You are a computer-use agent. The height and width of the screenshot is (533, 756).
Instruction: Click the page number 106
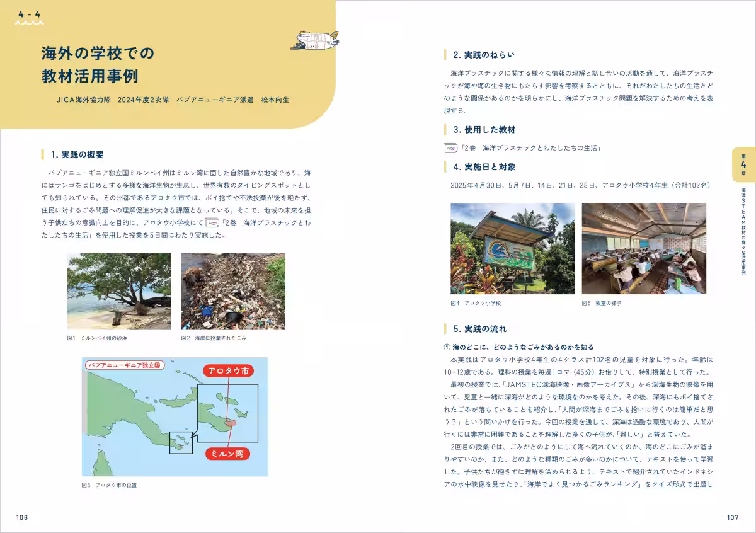22,517
